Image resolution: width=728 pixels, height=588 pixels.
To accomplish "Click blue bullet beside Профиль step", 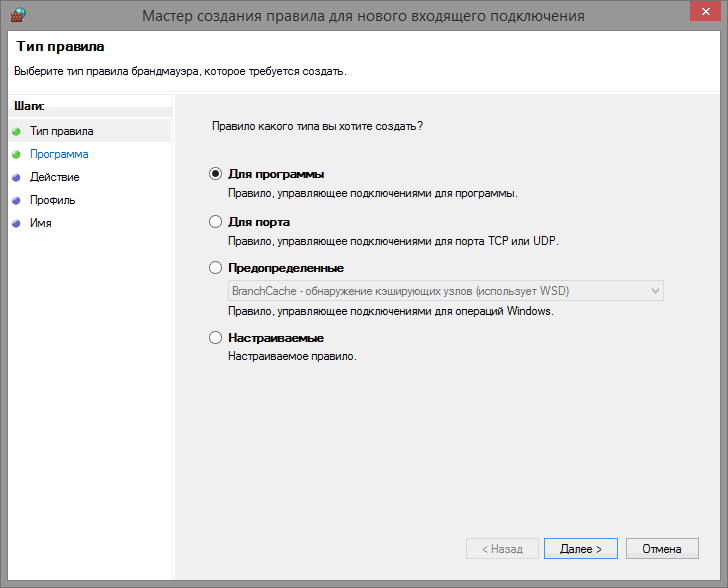I will (x=16, y=200).
